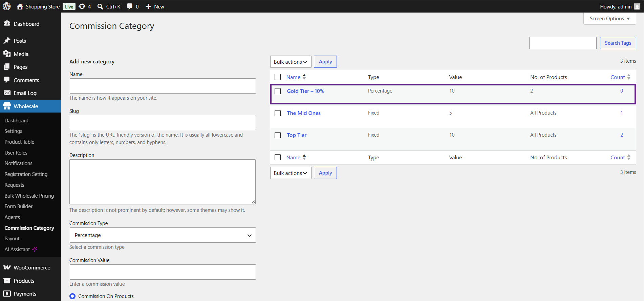644x301 pixels.
Task: Open Notifications submenu item
Action: pos(18,163)
